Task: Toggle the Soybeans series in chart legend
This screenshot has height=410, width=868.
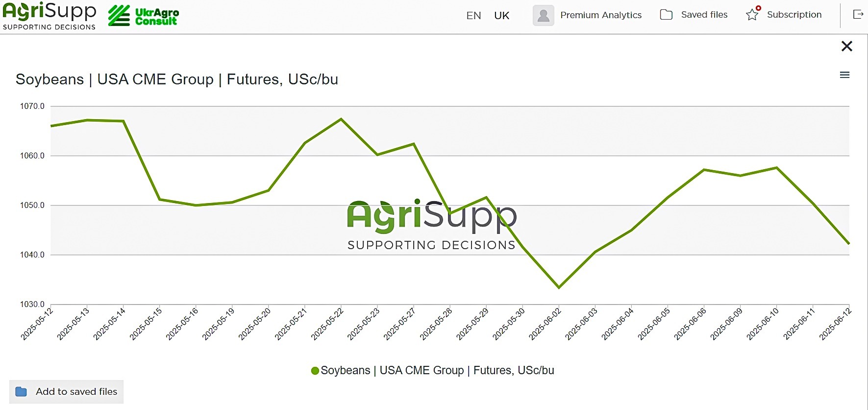Action: [x=433, y=370]
